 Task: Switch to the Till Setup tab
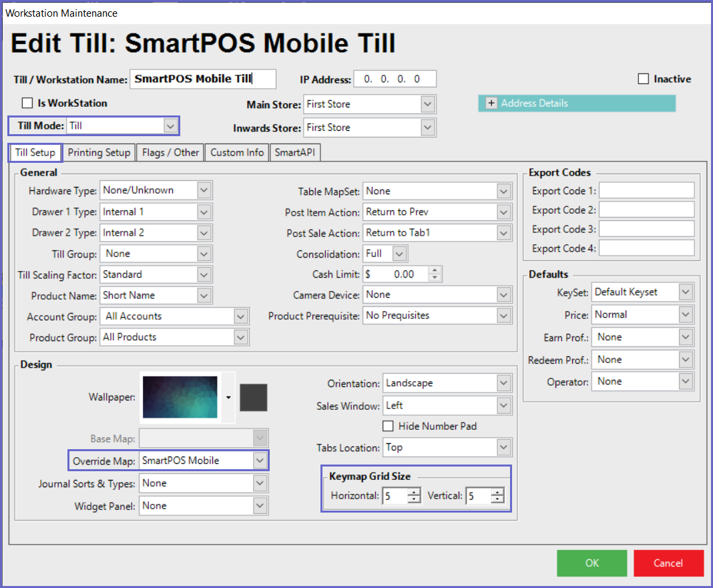coord(35,152)
